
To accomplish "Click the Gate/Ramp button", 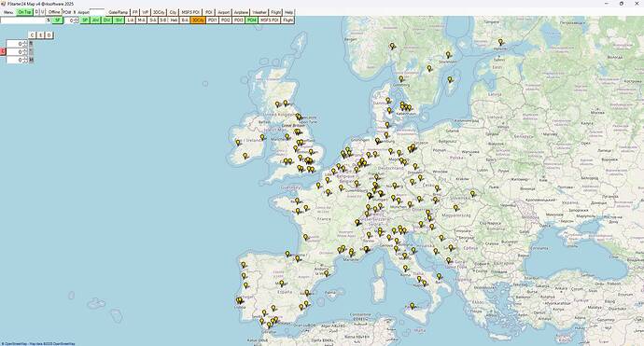I will (x=119, y=12).
